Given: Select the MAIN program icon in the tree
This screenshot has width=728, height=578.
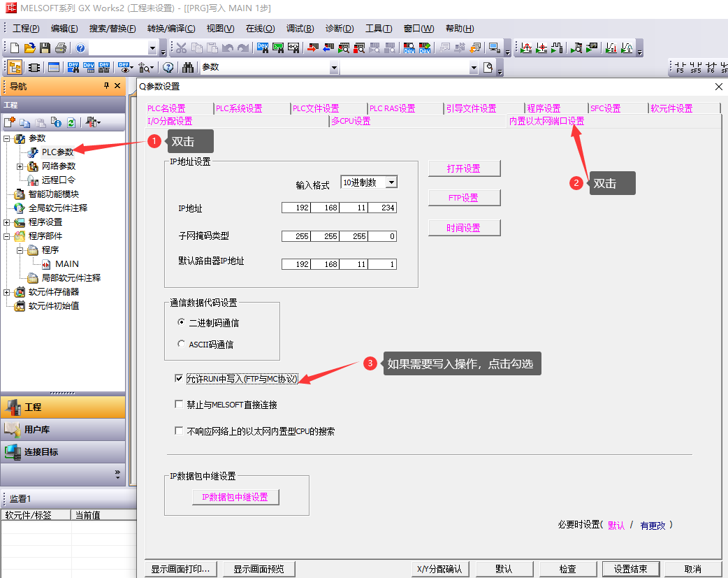Looking at the screenshot, I should 45,264.
